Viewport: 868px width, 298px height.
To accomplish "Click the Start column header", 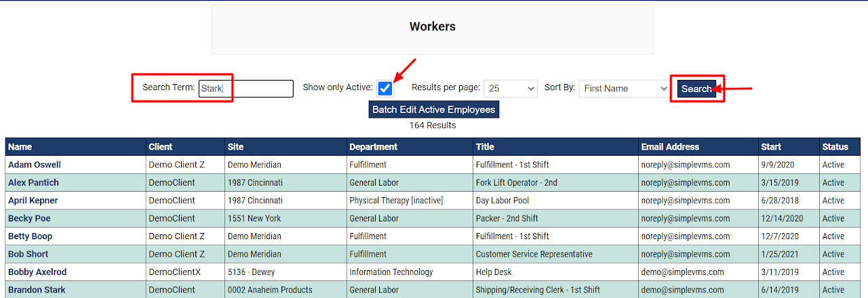I will point(771,147).
